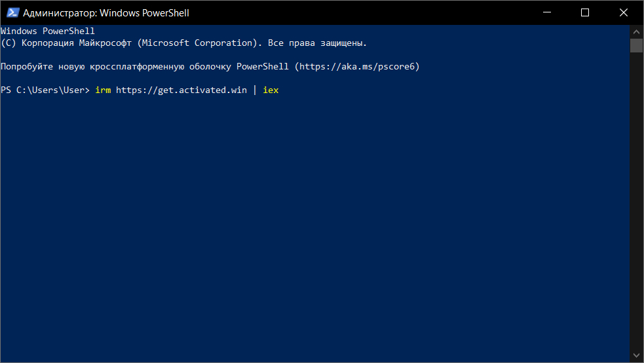Click the vertical scrollbar thumb
The width and height of the screenshot is (644, 363).
click(x=636, y=45)
